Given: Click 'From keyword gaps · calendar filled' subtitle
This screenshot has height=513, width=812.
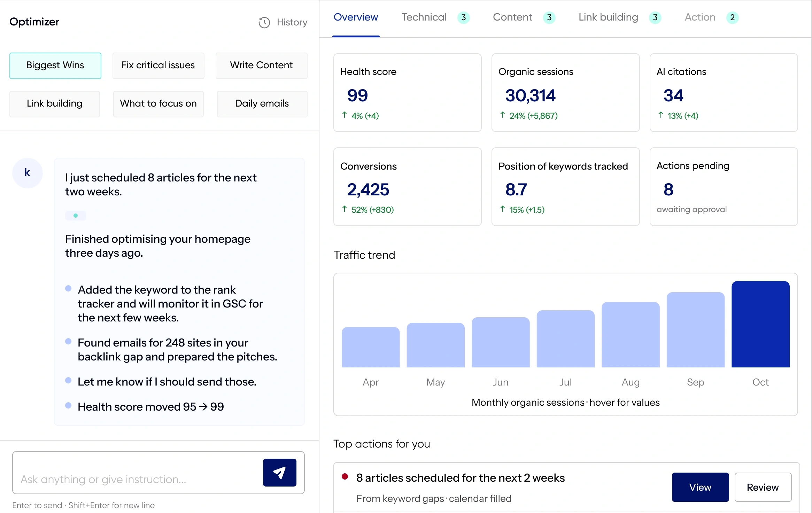Looking at the screenshot, I should tap(434, 499).
